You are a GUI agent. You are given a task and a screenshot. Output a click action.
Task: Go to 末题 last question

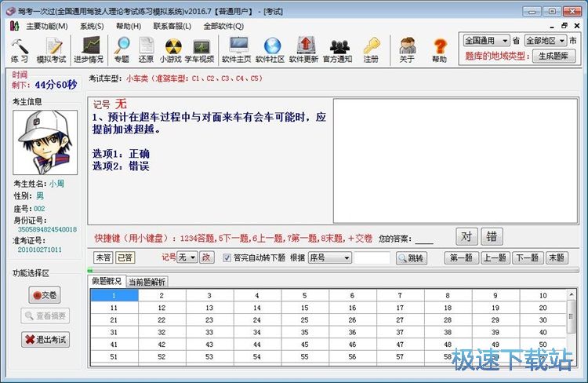557,257
